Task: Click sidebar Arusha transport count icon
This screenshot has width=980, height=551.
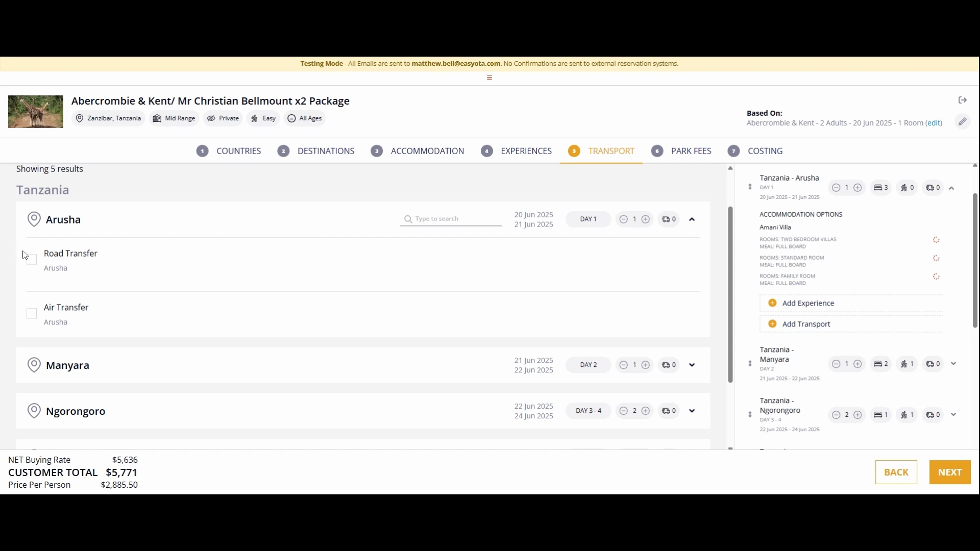Action: [934, 188]
